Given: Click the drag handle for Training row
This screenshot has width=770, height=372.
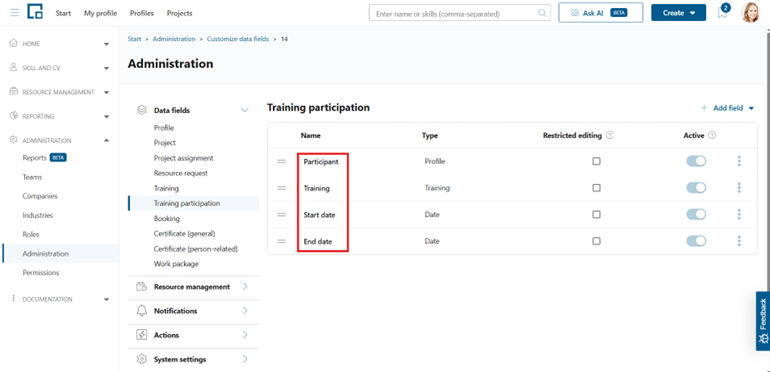Looking at the screenshot, I should coord(281,188).
